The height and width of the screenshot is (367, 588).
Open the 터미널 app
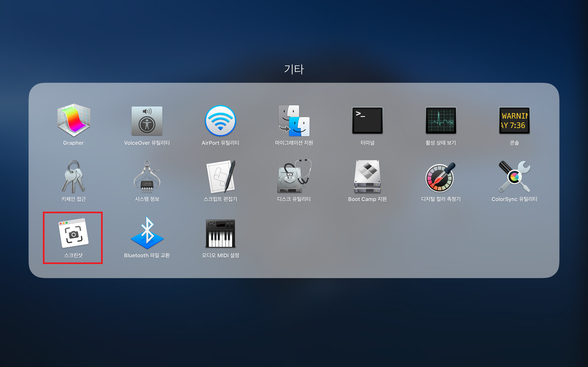pos(367,121)
